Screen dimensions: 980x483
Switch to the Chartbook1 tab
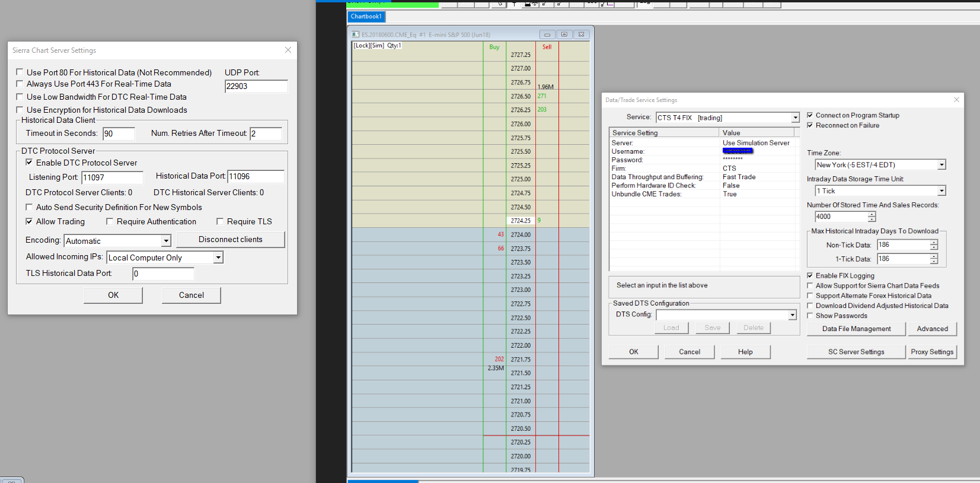coord(366,17)
